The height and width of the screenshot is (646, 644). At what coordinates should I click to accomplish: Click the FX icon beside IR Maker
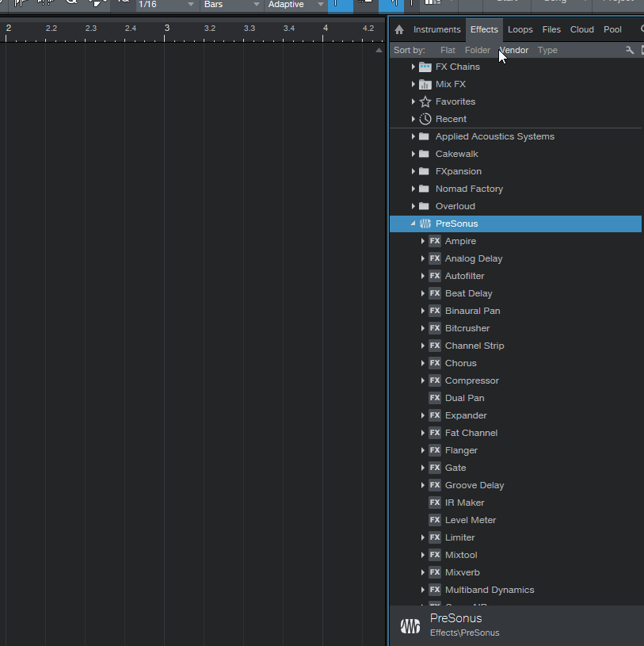tap(435, 503)
